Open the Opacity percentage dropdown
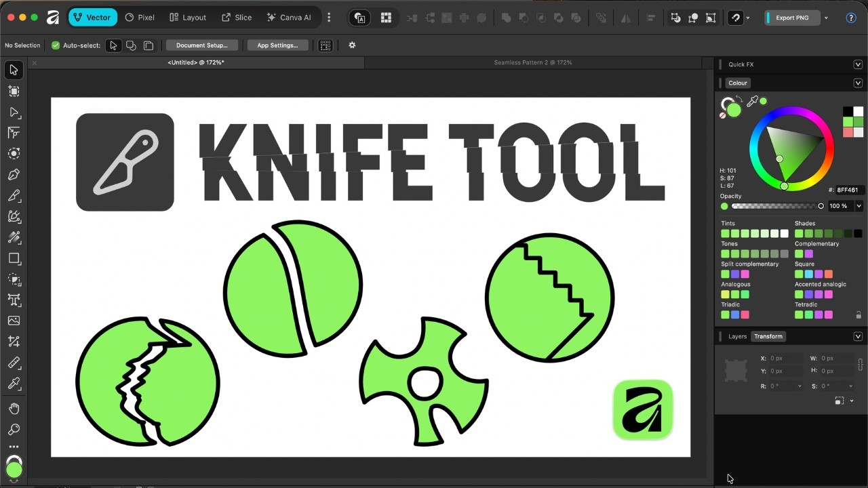 [x=859, y=206]
